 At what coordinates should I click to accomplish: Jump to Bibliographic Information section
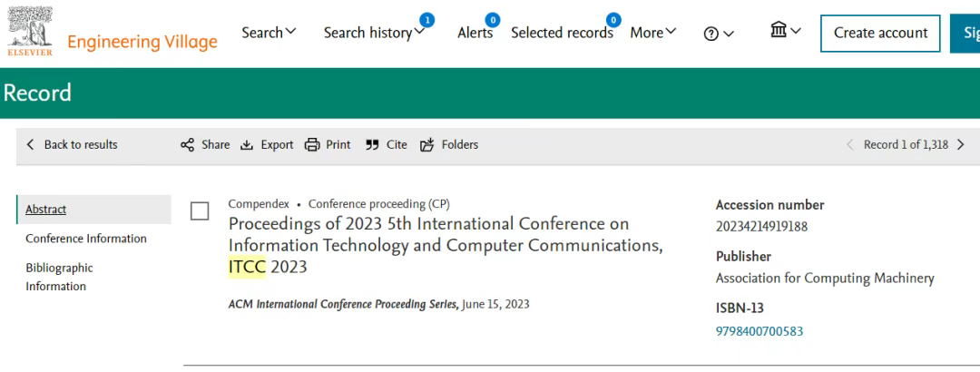[59, 277]
